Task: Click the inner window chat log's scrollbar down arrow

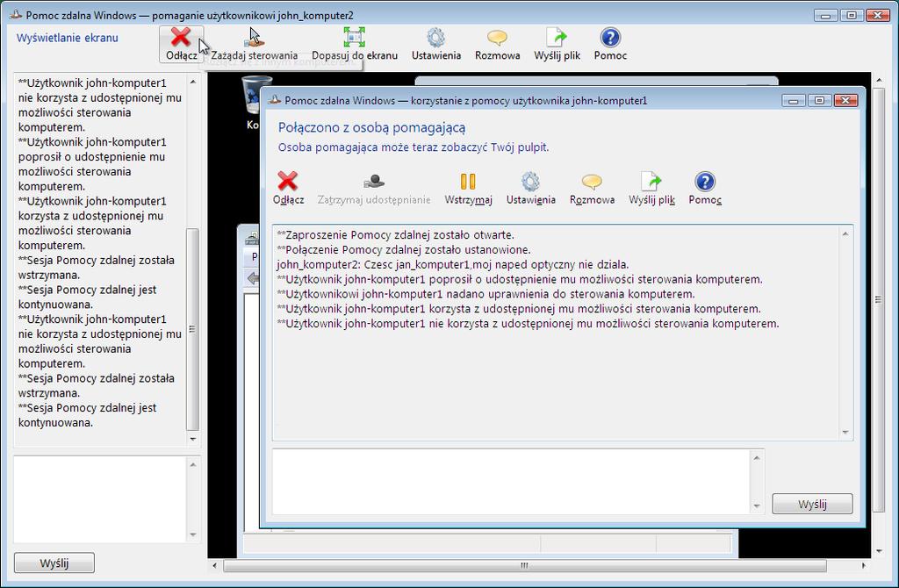Action: pos(845,432)
